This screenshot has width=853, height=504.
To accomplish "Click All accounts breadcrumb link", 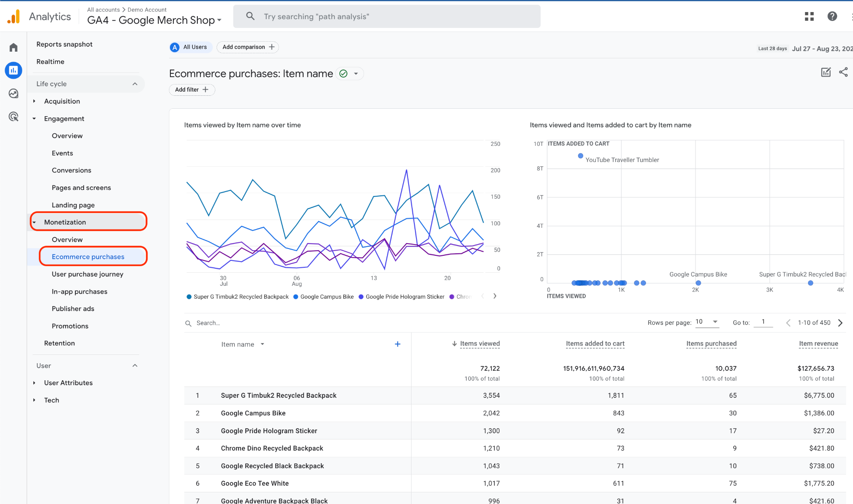I will pos(103,10).
